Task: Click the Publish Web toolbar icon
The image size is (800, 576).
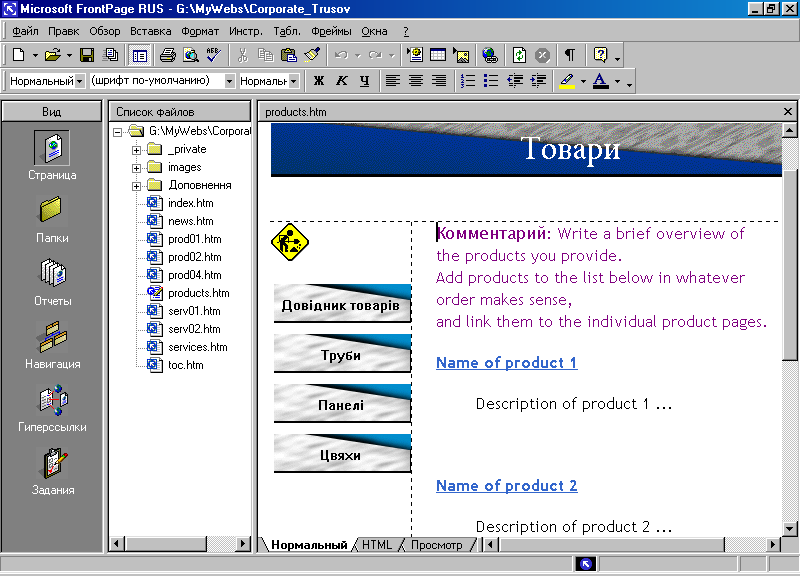Action: pyautogui.click(x=110, y=55)
